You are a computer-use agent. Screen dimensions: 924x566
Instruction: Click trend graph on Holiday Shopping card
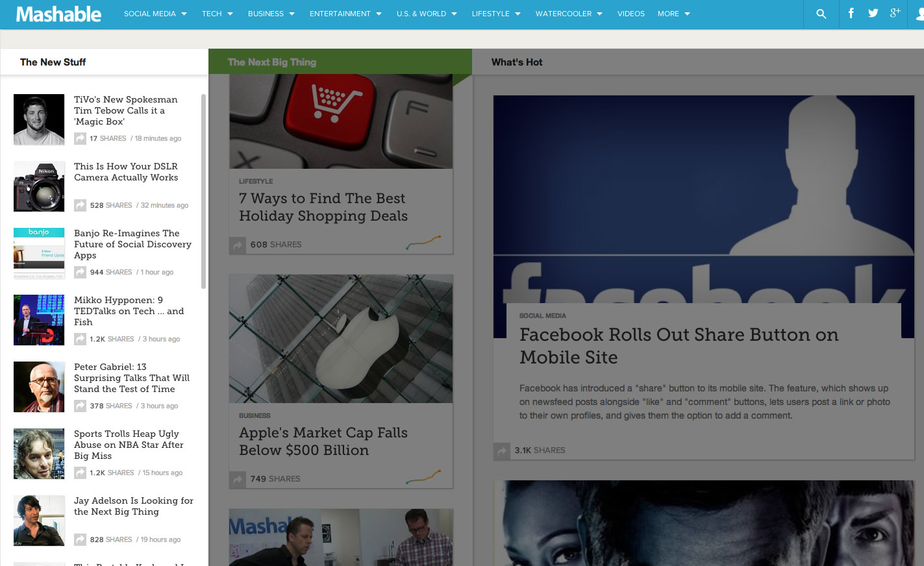point(423,243)
